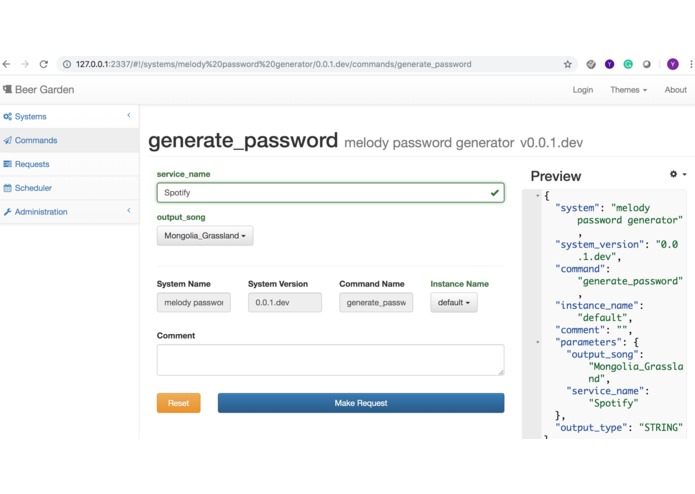The width and height of the screenshot is (695, 494).
Task: Click the gray checkmark extension icon
Action: click(x=591, y=64)
